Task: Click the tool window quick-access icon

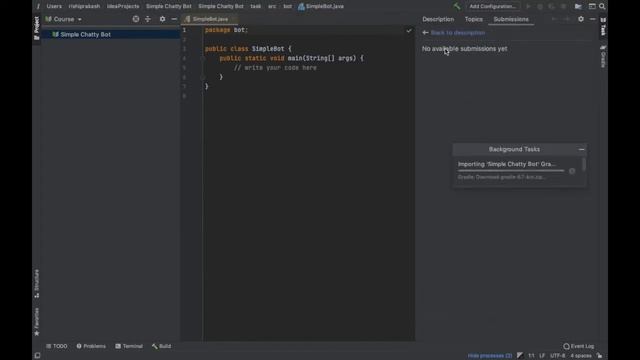Action: [37, 356]
